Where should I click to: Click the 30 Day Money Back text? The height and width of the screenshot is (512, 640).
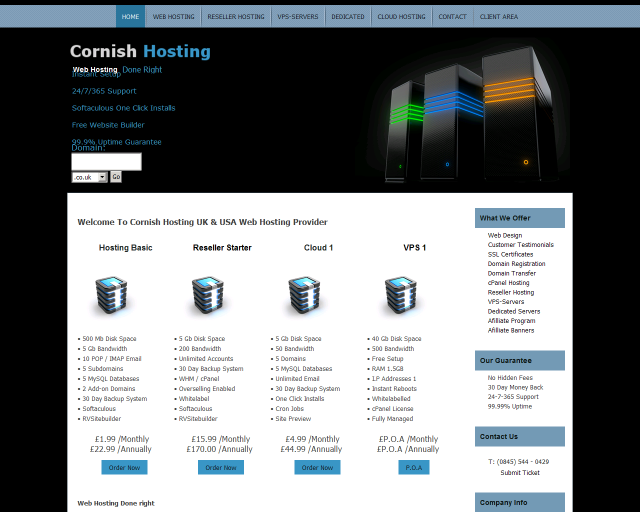pyautogui.click(x=515, y=387)
